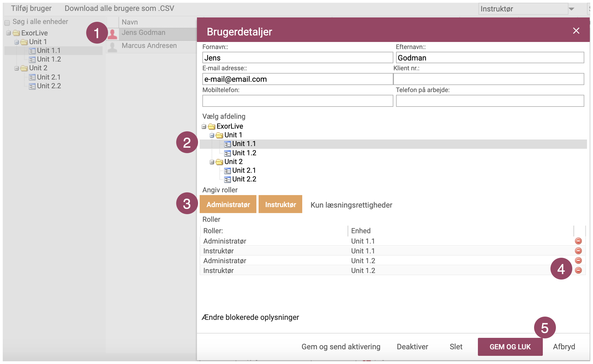The image size is (593, 364).
Task: Click the Unit 2.2 icon under Vælg afdeling
Action: click(227, 180)
